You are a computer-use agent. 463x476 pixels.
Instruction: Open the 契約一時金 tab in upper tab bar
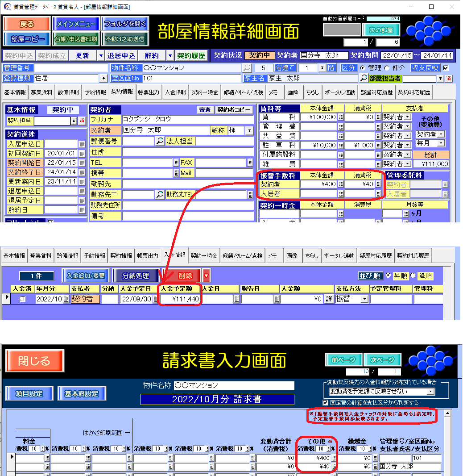205,92
